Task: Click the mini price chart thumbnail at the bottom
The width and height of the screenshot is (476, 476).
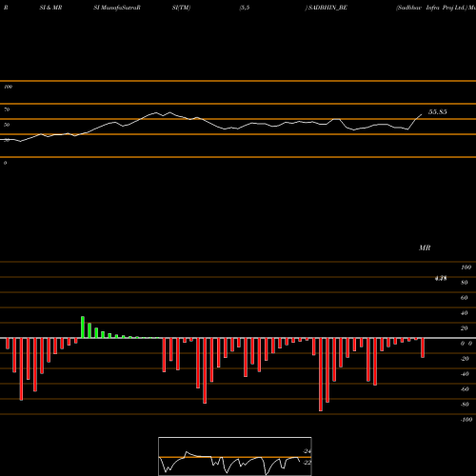Action: tap(235, 456)
